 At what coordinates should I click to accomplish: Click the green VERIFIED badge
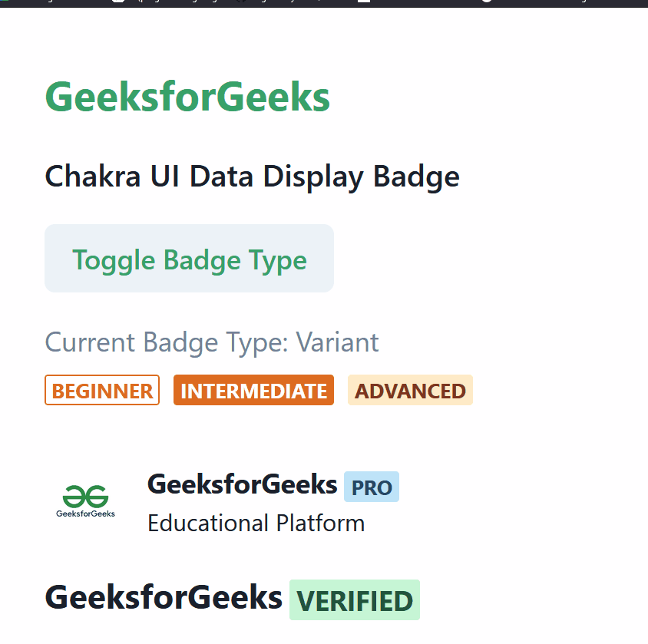point(355,600)
